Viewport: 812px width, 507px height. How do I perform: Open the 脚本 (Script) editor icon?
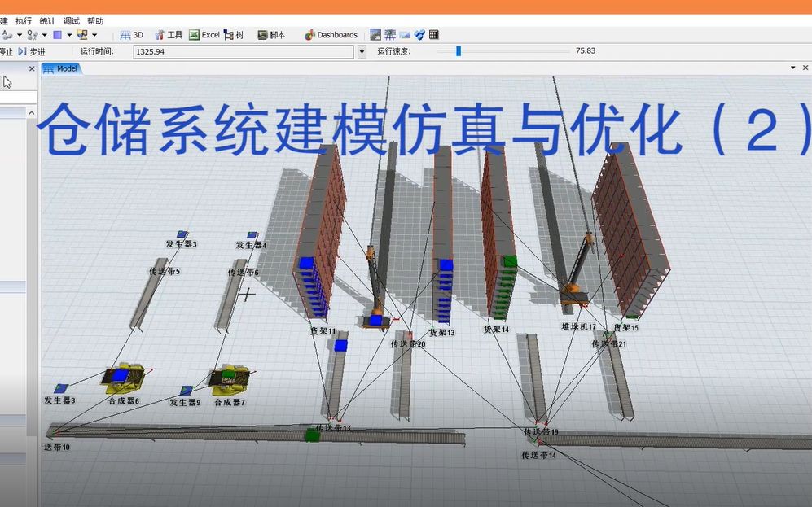coord(269,34)
